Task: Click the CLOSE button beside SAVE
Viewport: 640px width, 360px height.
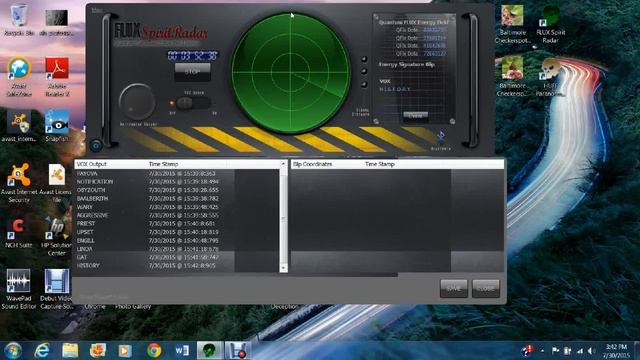Action: click(486, 288)
